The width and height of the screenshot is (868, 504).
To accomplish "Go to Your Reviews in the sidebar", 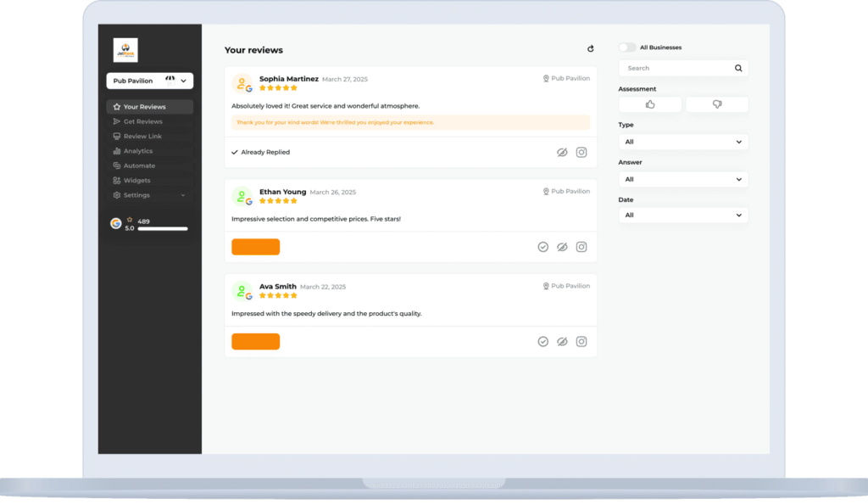I will pyautogui.click(x=150, y=107).
